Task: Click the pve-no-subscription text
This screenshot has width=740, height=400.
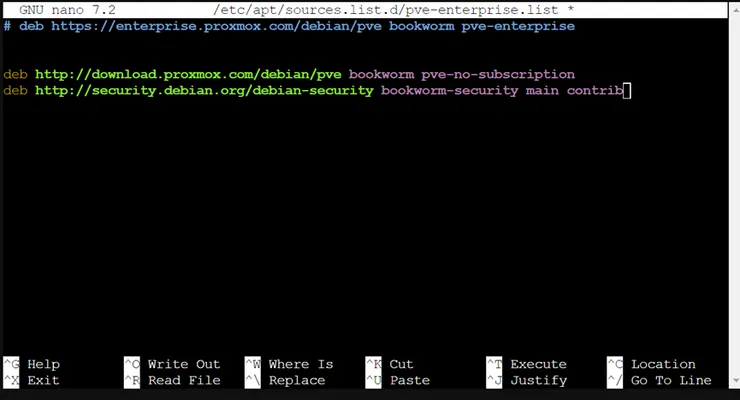Action: (498, 75)
